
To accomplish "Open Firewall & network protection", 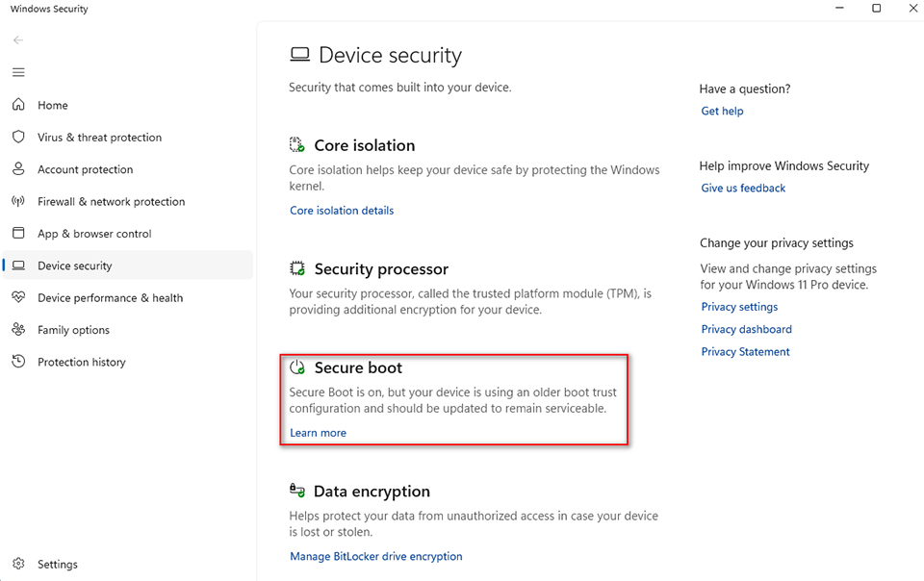I will coord(128,201).
